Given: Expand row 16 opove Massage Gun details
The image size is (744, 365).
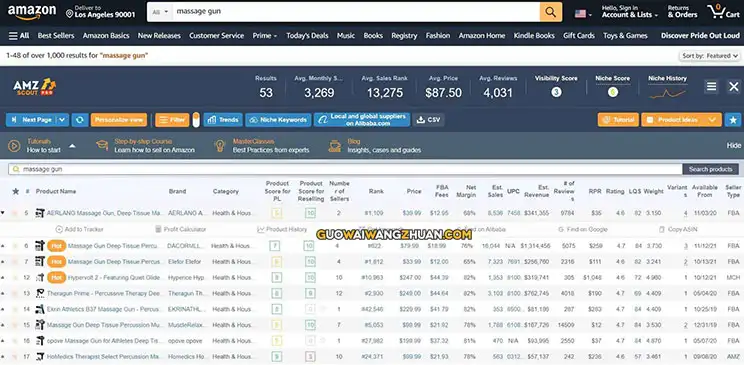Looking at the screenshot, I should pyautogui.click(x=3, y=341).
